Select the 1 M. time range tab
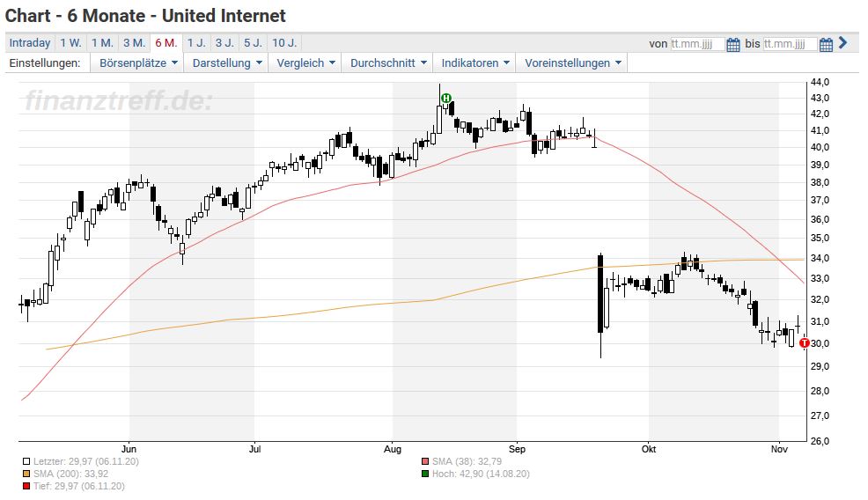Image resolution: width=868 pixels, height=500 pixels. coord(102,43)
